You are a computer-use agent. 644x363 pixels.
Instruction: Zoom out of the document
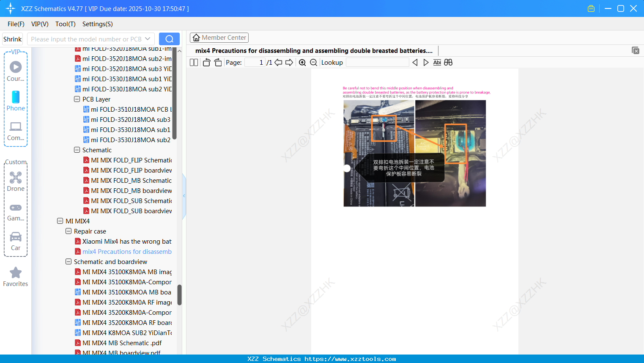(x=314, y=63)
